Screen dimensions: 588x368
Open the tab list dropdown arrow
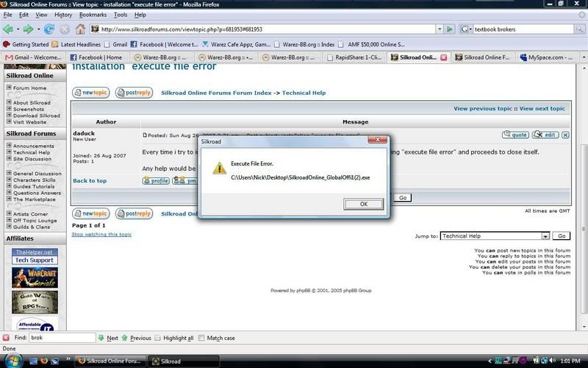click(584, 57)
